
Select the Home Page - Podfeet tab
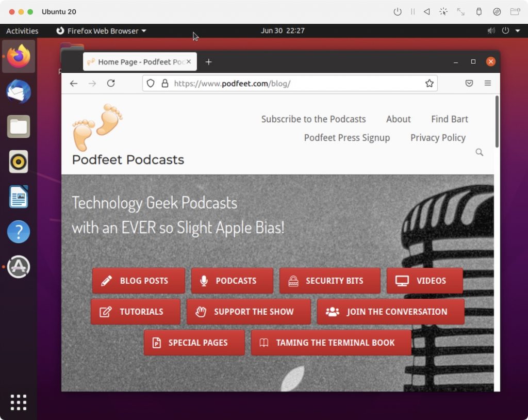(x=135, y=62)
